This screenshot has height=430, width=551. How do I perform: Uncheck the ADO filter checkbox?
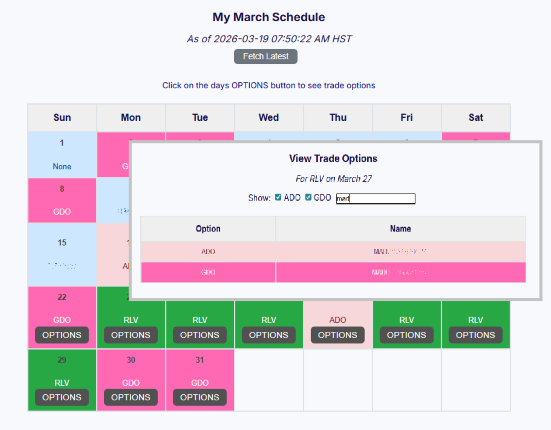click(x=278, y=197)
